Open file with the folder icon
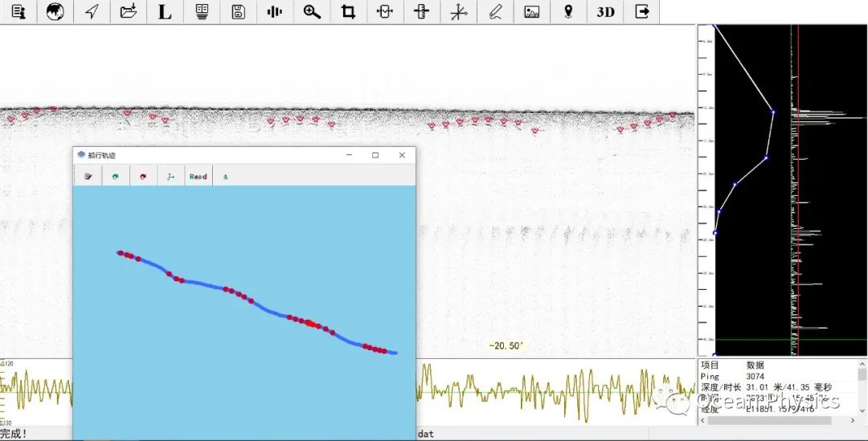 pos(129,12)
